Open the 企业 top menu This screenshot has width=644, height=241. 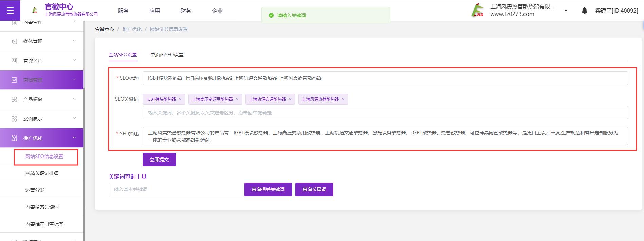coord(217,11)
